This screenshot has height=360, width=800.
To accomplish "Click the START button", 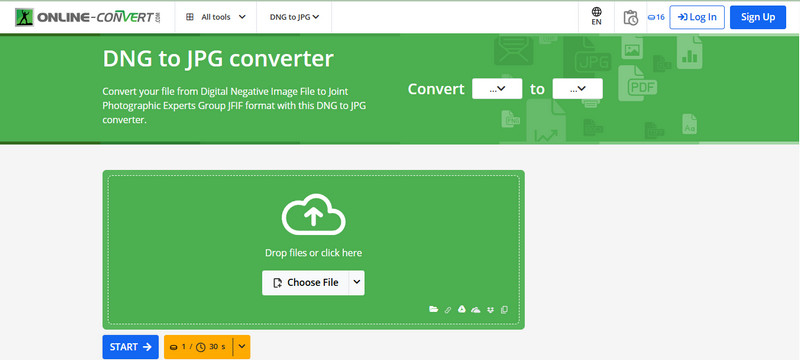I will [x=131, y=347].
